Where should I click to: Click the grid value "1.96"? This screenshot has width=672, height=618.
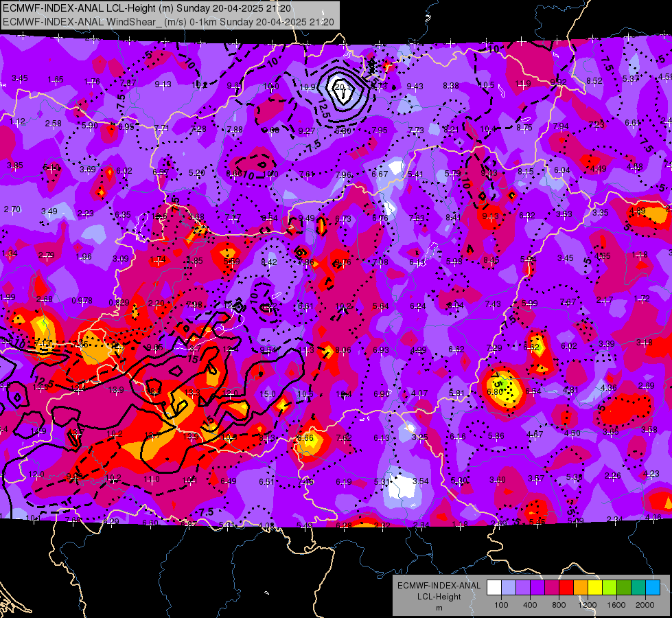84,256
